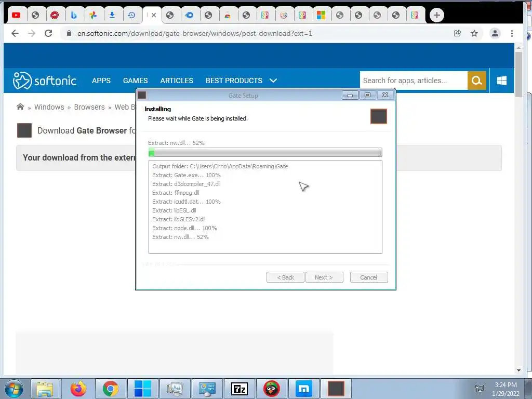The width and height of the screenshot is (532, 399).
Task: Open the GAMES section on Softonic
Action: 136,81
